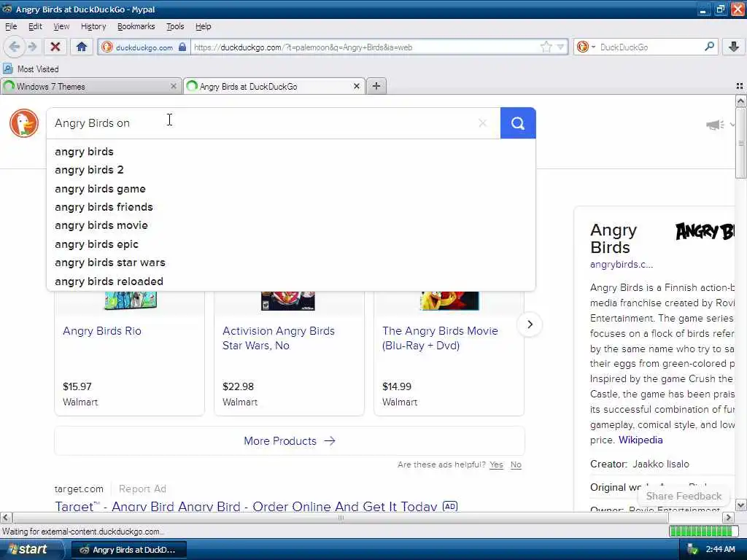Show all tabs list button
Screen dimensions: 747x560
coord(740,86)
